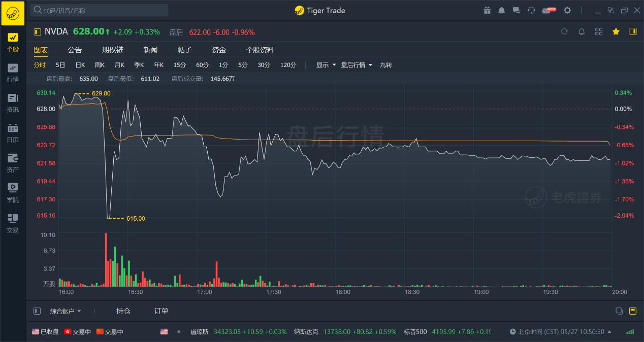Toggle the bottom account panel collapse icon
The height and width of the screenshot is (342, 644).
37,311
